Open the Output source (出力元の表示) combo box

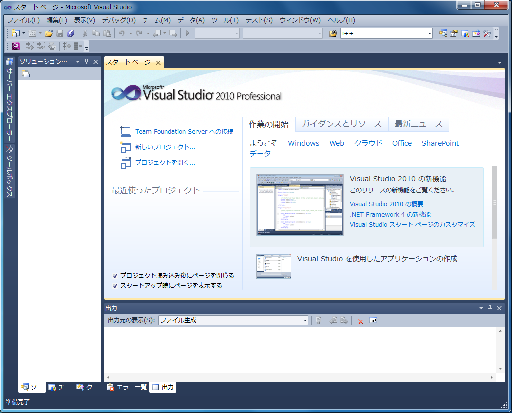click(x=233, y=321)
